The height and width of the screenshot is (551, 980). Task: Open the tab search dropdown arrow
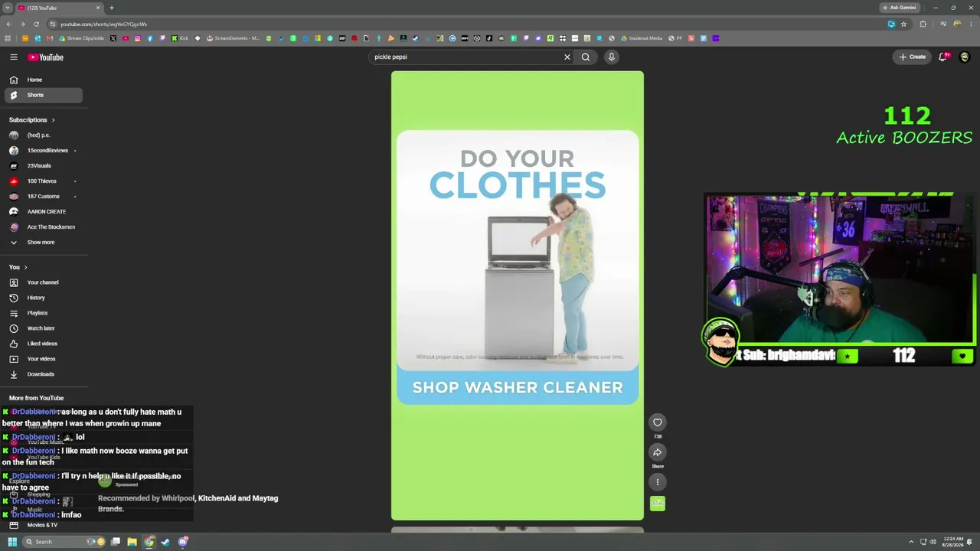coord(7,8)
